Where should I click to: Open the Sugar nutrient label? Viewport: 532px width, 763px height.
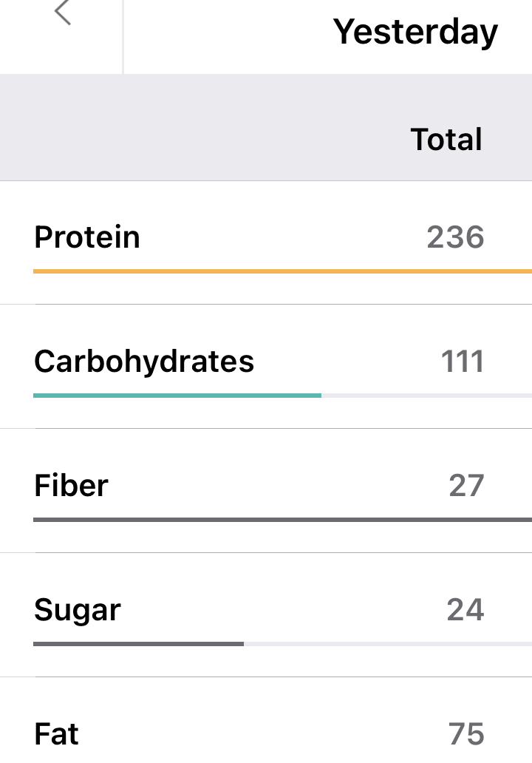pos(78,611)
